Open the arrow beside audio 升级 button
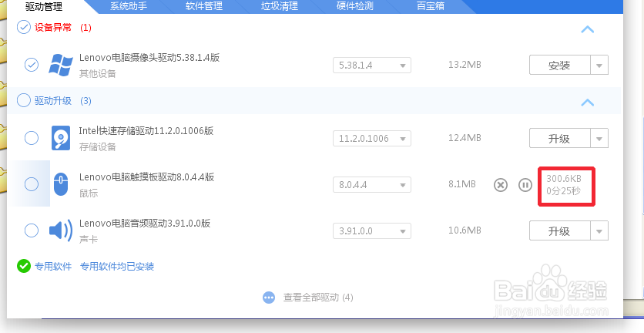The image size is (644, 333). click(x=599, y=230)
